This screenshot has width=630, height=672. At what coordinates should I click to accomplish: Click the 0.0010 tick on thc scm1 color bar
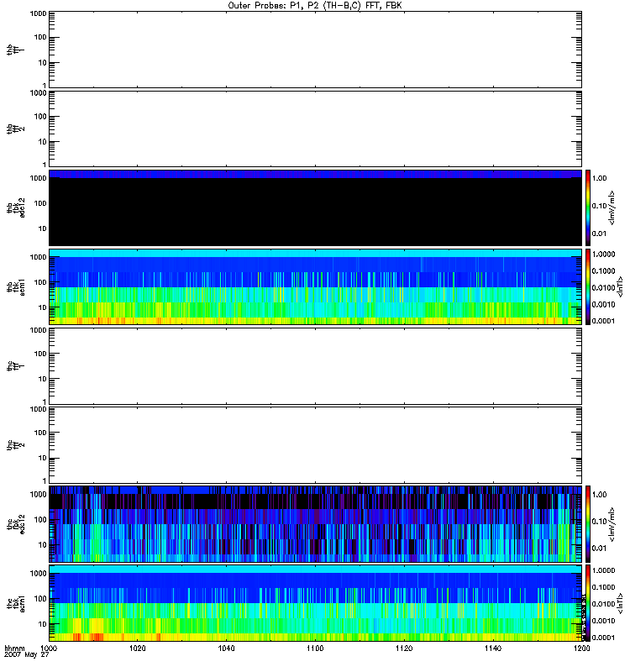pos(603,621)
